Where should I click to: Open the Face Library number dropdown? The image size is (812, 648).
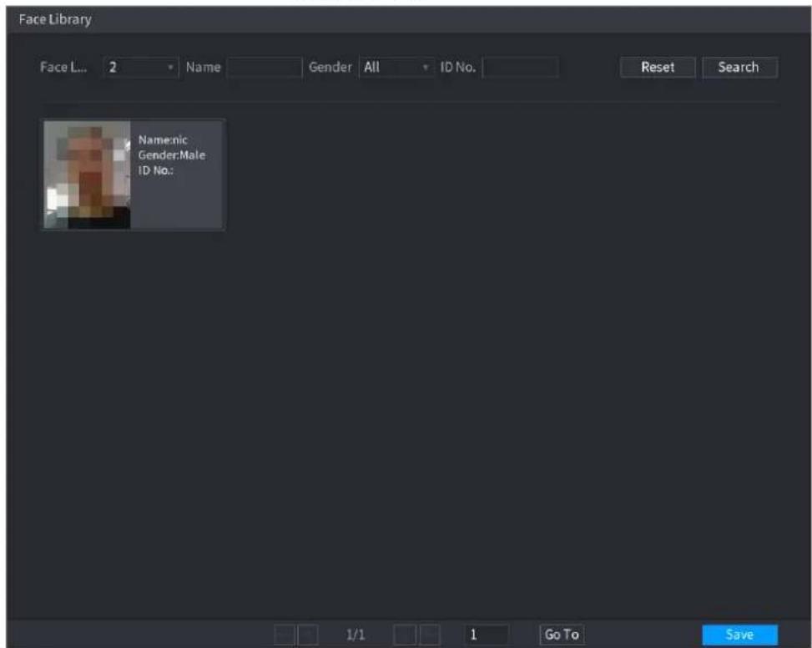pyautogui.click(x=141, y=68)
